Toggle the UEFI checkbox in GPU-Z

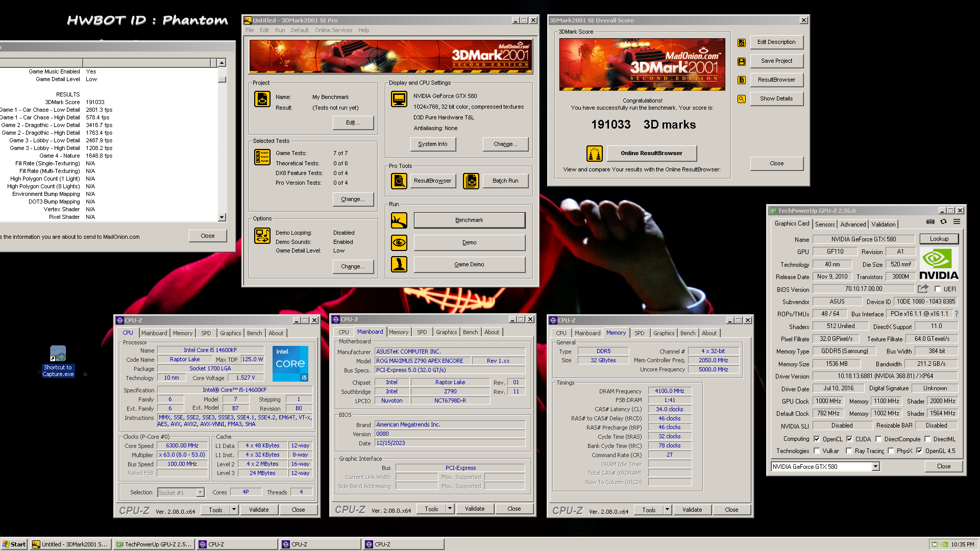coord(938,289)
